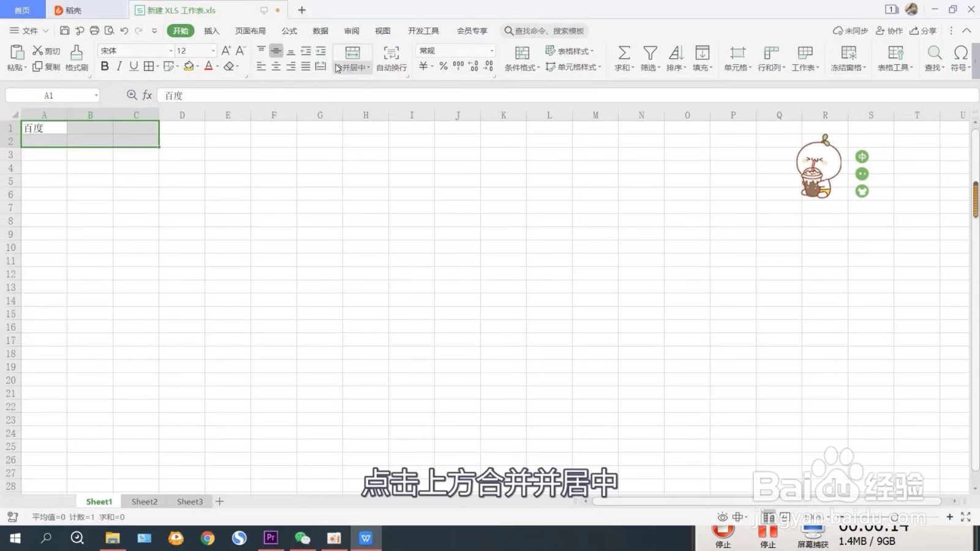Click the Copy (复制) button
Viewport: 980px width, 551px height.
point(46,67)
